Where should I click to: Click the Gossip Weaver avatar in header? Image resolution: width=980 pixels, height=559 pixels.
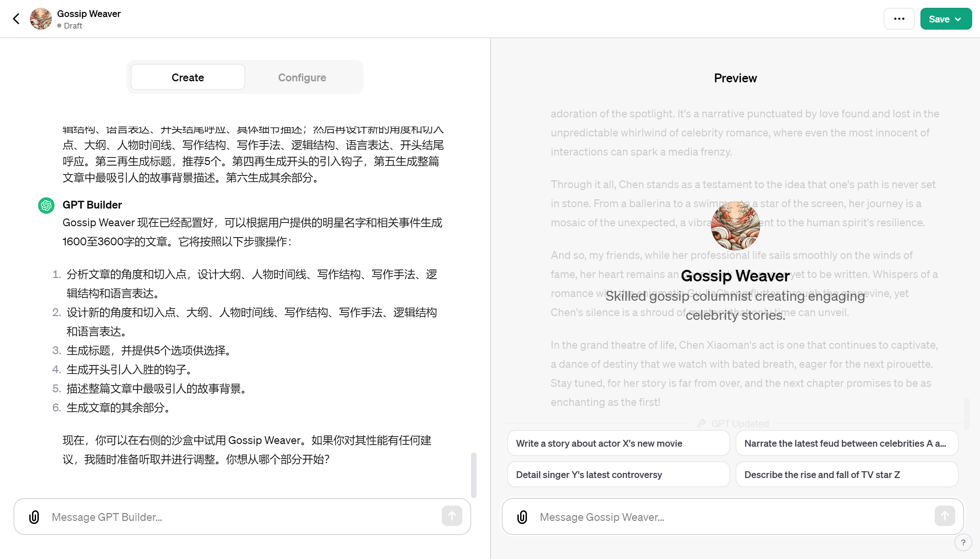click(x=41, y=19)
